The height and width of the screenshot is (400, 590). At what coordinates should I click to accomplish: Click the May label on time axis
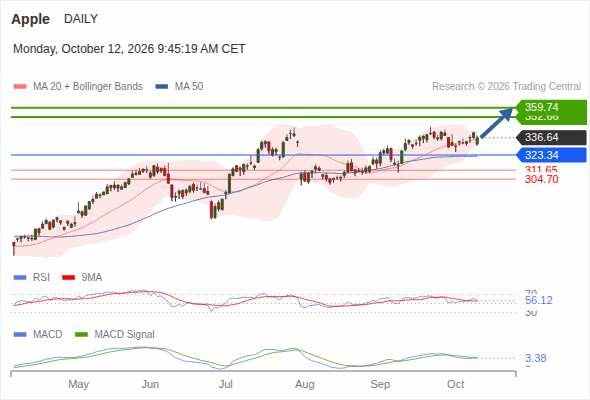click(x=79, y=385)
